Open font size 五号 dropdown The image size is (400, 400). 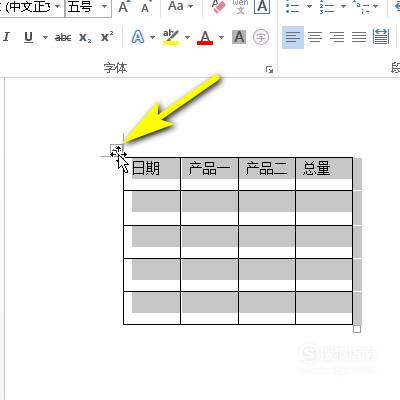click(x=104, y=6)
